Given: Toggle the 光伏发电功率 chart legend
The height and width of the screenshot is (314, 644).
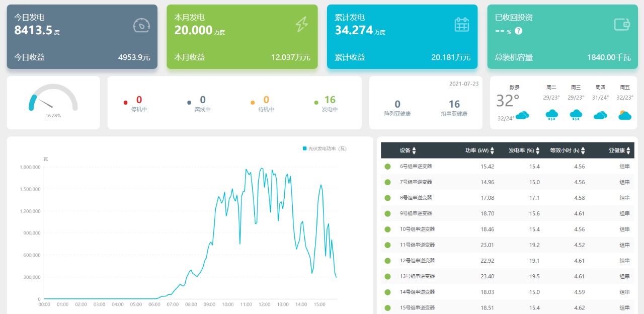Looking at the screenshot, I should pyautogui.click(x=325, y=148).
